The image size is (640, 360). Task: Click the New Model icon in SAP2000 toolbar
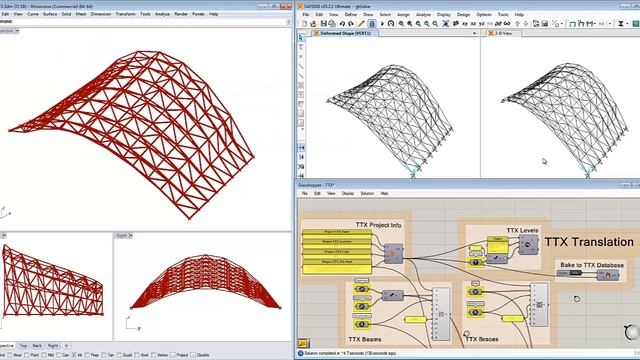304,24
